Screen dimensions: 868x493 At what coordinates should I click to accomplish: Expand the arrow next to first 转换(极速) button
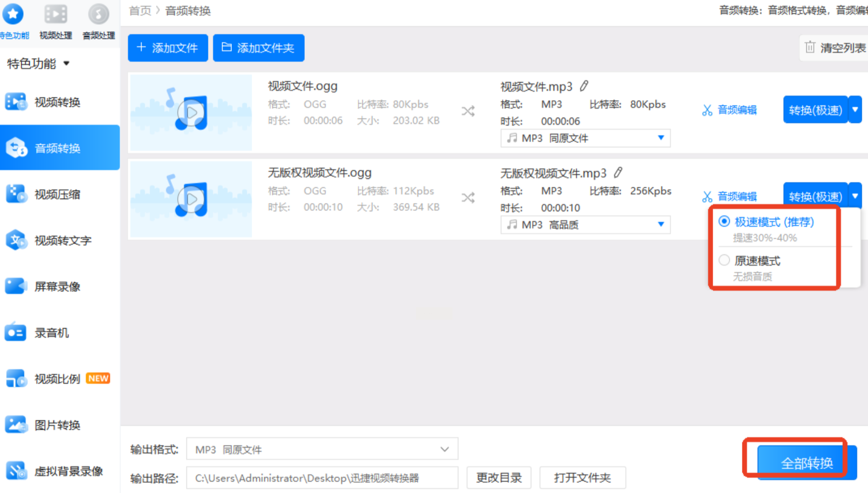[x=855, y=109]
